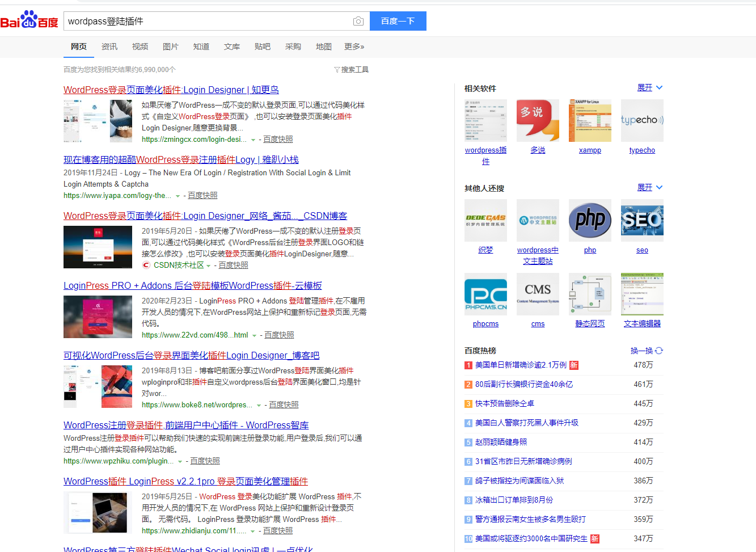Open 博客吧 Login Designer result

[x=191, y=355]
